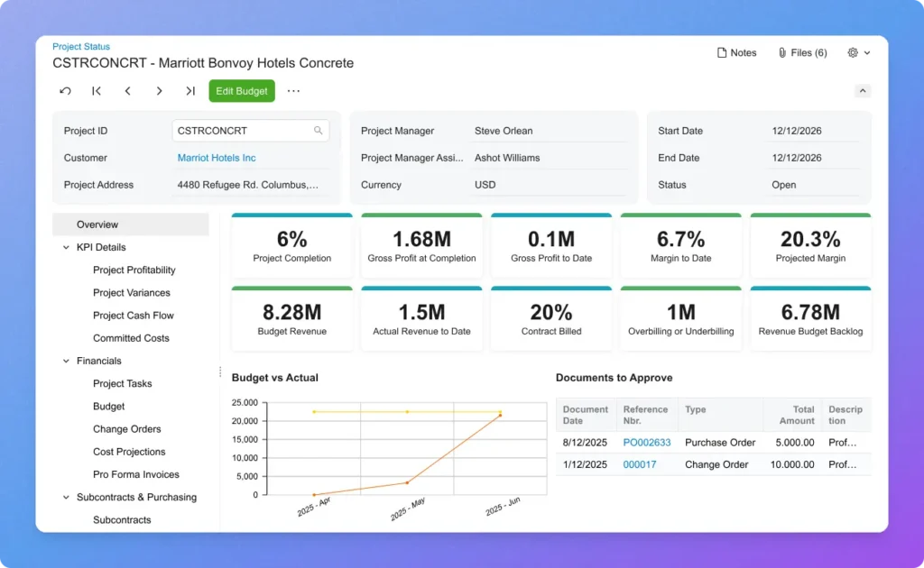Screen dimensions: 924x568
Task: Collapse the Subcontracts & Purchasing group
Action: tap(66, 498)
